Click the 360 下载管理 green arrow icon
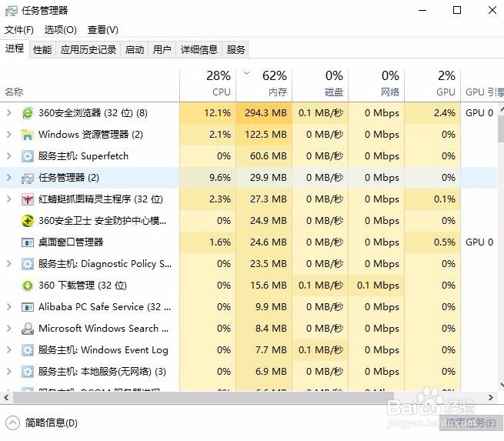 [x=28, y=286]
